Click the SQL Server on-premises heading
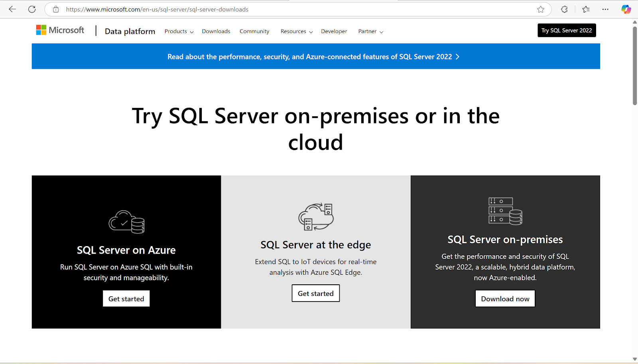Screen dimensions: 638x364 click(505, 239)
